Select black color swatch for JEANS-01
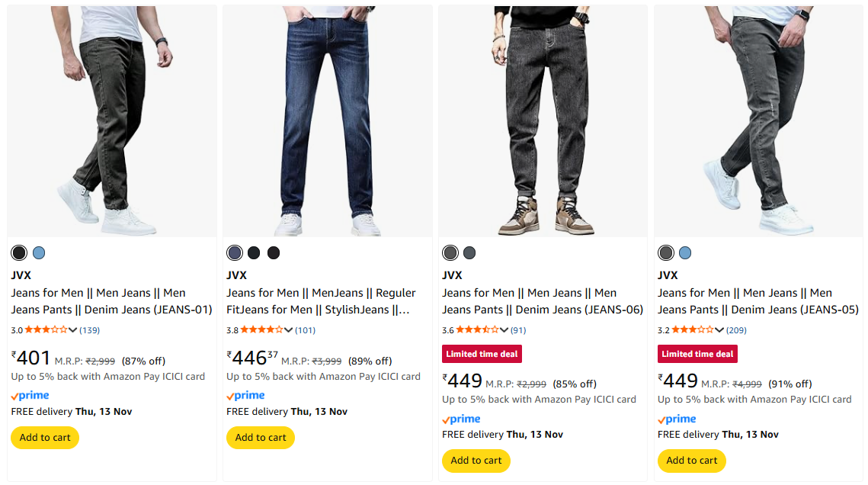This screenshot has height=485, width=868. coord(19,253)
